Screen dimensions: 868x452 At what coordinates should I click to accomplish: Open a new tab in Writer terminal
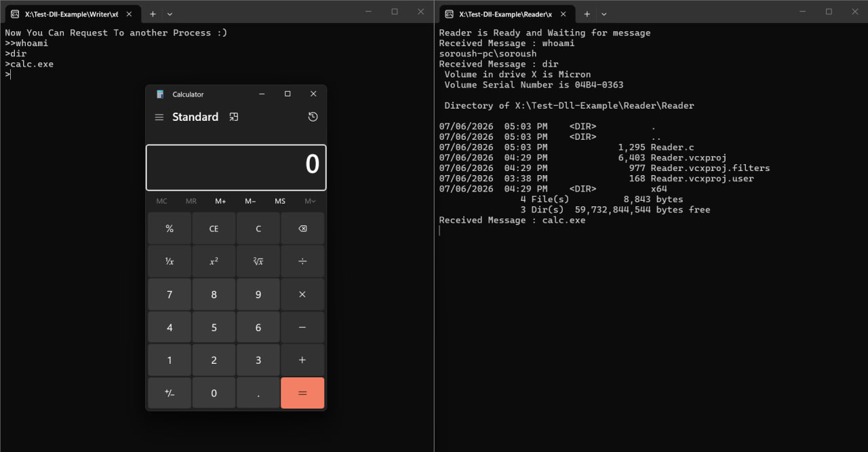(x=153, y=14)
